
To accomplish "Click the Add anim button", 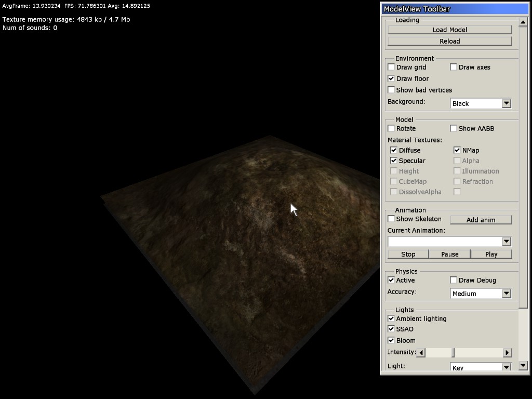I will point(481,220).
